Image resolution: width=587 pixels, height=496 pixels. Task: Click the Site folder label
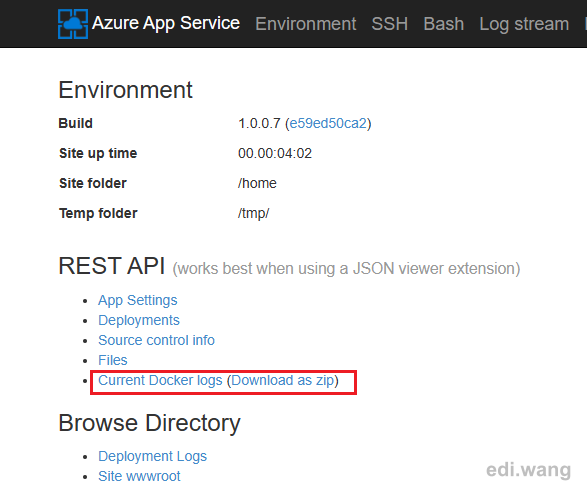(x=93, y=183)
